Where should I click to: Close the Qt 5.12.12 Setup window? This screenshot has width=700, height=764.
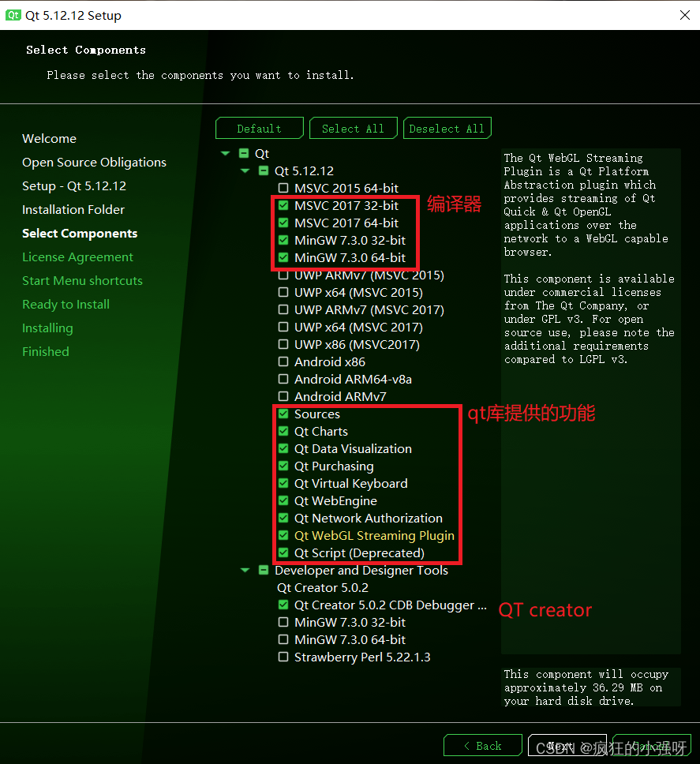tap(684, 15)
